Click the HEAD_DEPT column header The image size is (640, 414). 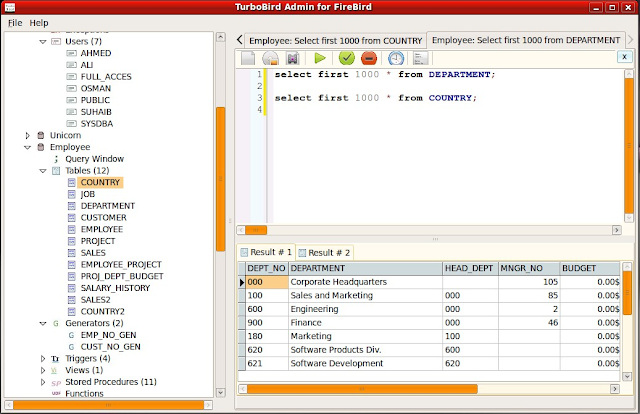click(x=470, y=268)
